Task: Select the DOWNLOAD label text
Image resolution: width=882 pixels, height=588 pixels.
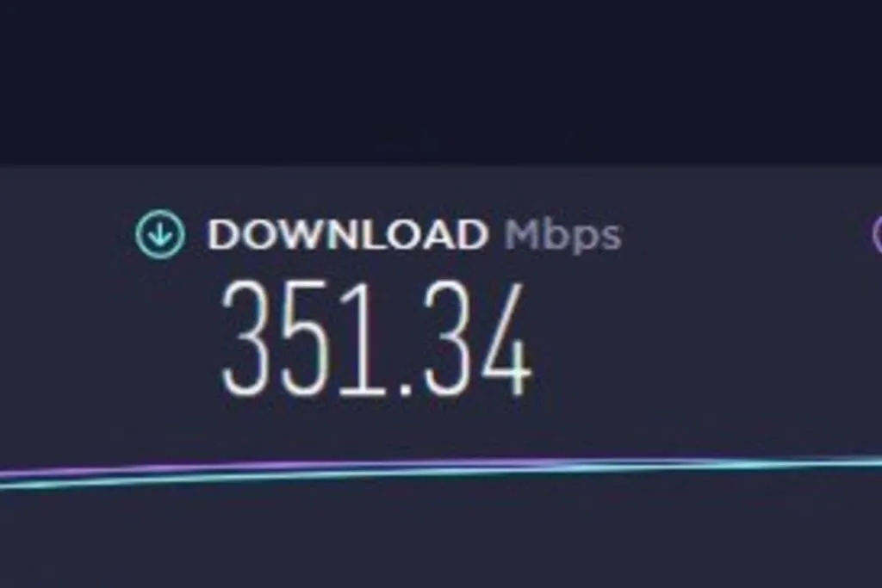Action: 346,234
